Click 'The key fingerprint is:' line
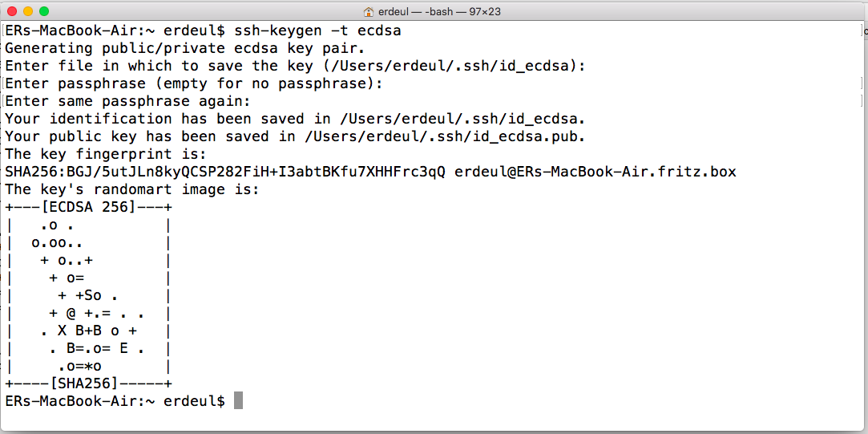This screenshot has height=434, width=868. point(106,154)
